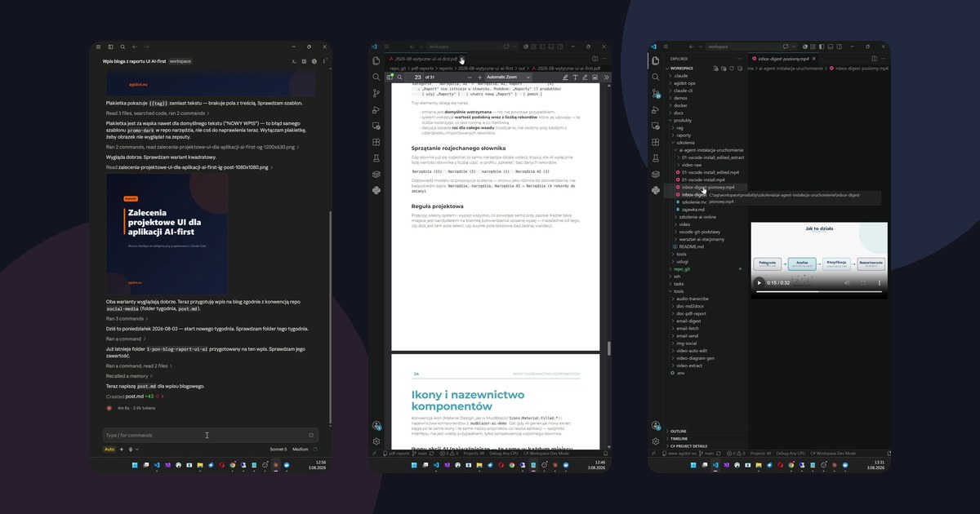
Task: Click the plus attach button in chat
Action: [122, 449]
